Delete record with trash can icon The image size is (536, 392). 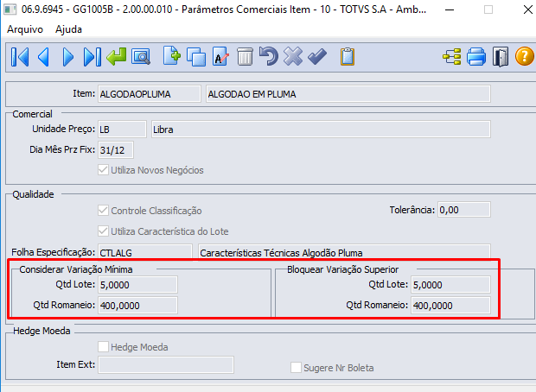245,57
